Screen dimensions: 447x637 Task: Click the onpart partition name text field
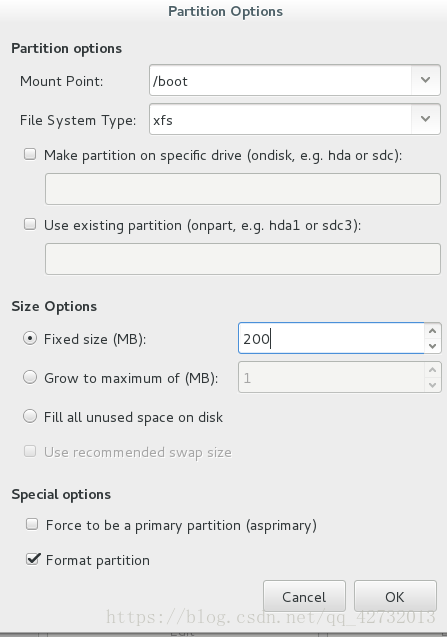[x=243, y=259]
